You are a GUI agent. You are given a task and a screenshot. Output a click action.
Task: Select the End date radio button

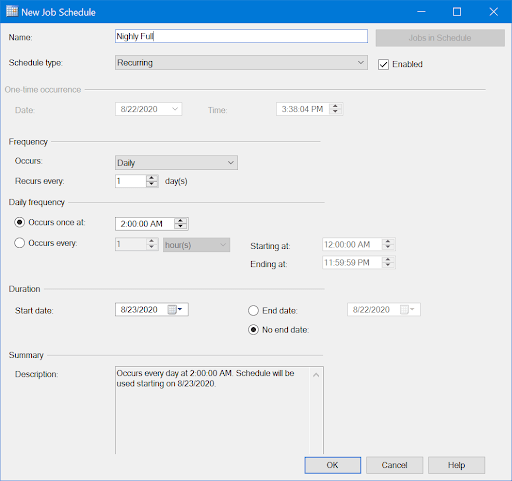253,311
